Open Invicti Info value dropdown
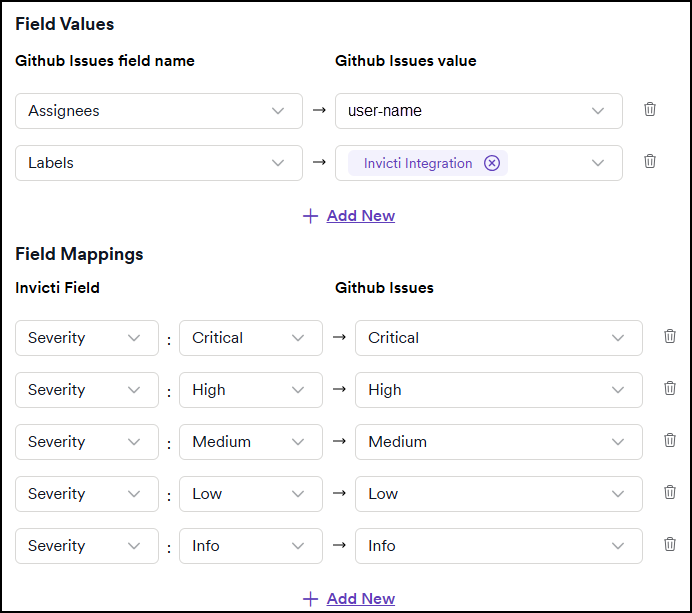The image size is (692, 613). click(x=251, y=546)
